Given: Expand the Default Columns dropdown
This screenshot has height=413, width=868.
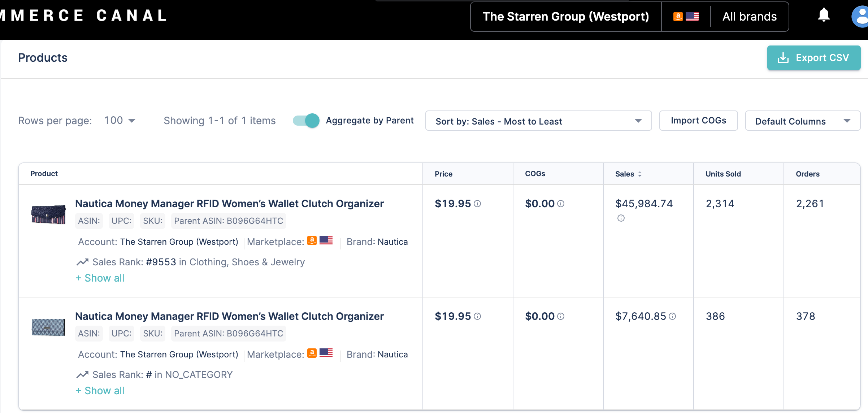Looking at the screenshot, I should coord(802,121).
